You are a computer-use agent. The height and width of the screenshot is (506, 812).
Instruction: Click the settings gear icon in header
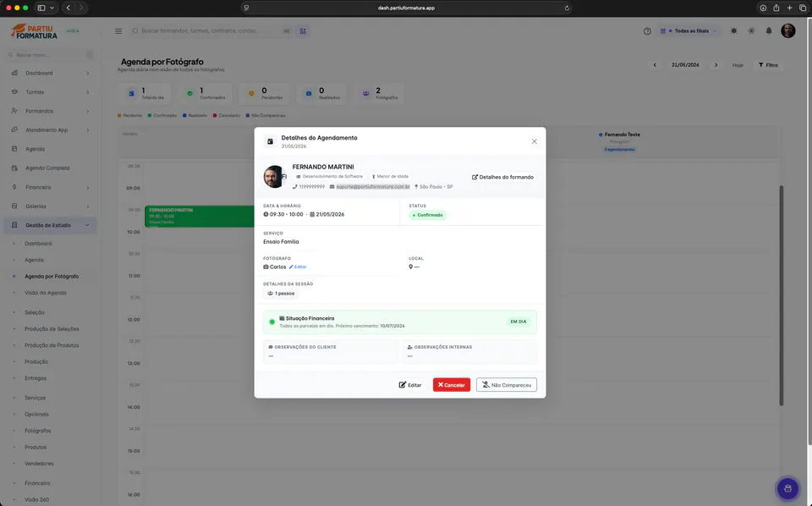coord(751,31)
